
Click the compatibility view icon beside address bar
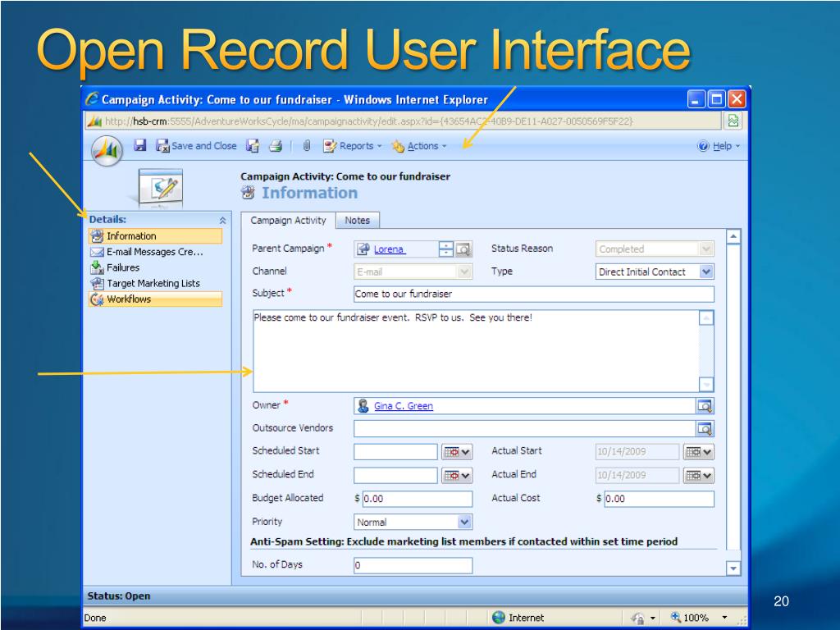733,121
